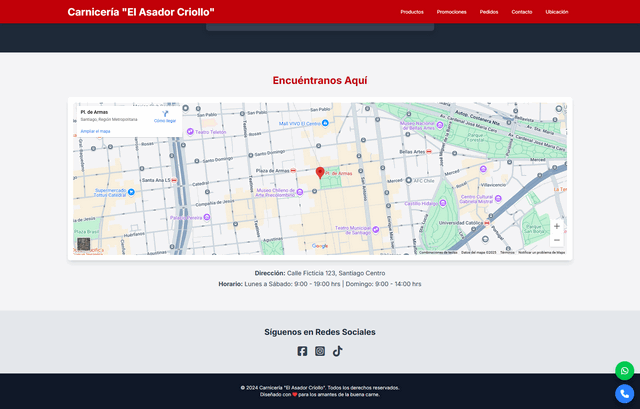
Task: Navigate to the Contacto section
Action: point(522,12)
